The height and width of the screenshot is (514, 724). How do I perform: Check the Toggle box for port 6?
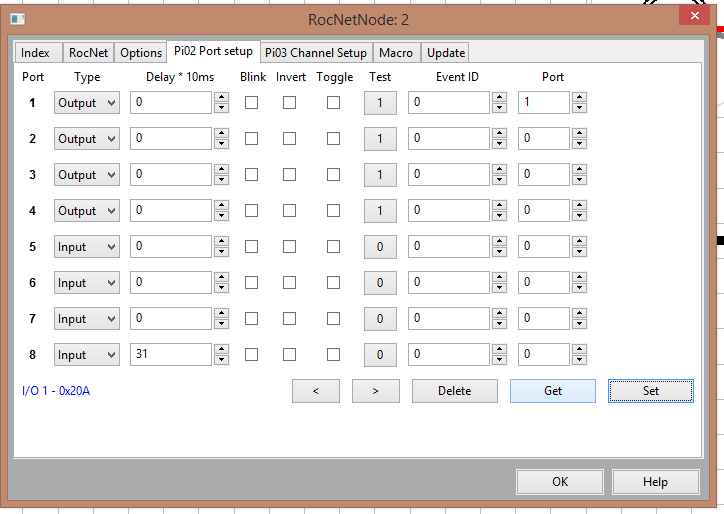point(333,282)
